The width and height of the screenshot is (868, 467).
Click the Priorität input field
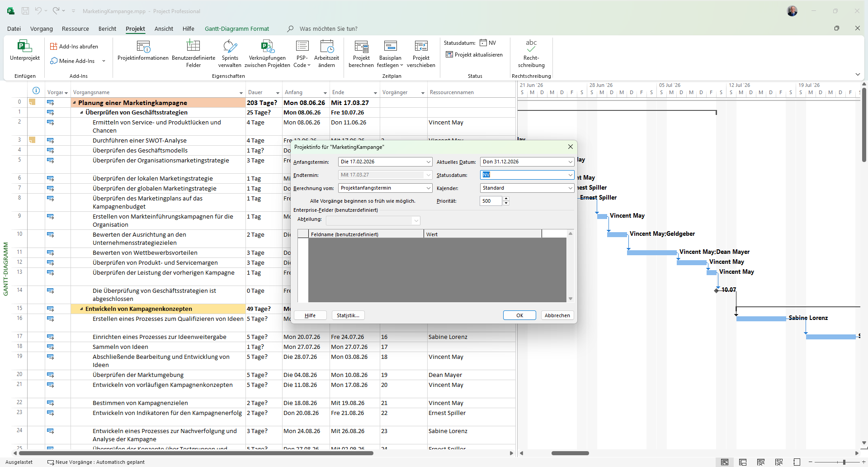[491, 201]
